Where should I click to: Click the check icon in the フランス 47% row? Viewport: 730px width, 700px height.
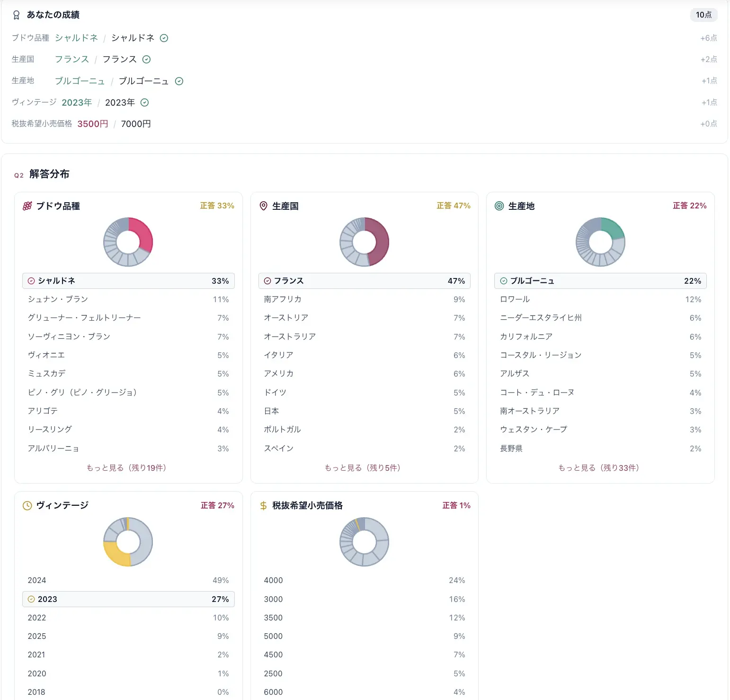(267, 281)
